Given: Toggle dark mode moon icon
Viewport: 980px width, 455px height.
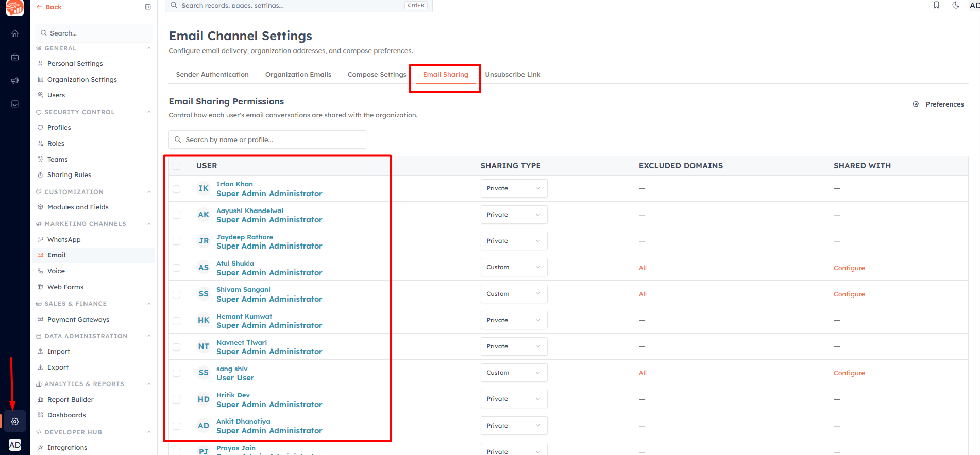Looking at the screenshot, I should [x=956, y=5].
